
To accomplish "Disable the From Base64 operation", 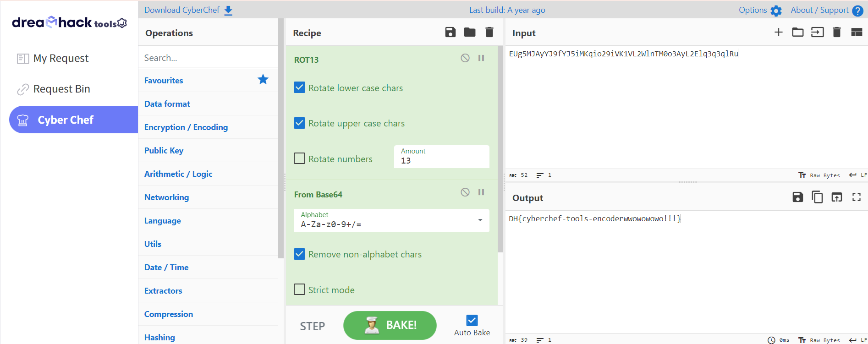I will coord(465,192).
